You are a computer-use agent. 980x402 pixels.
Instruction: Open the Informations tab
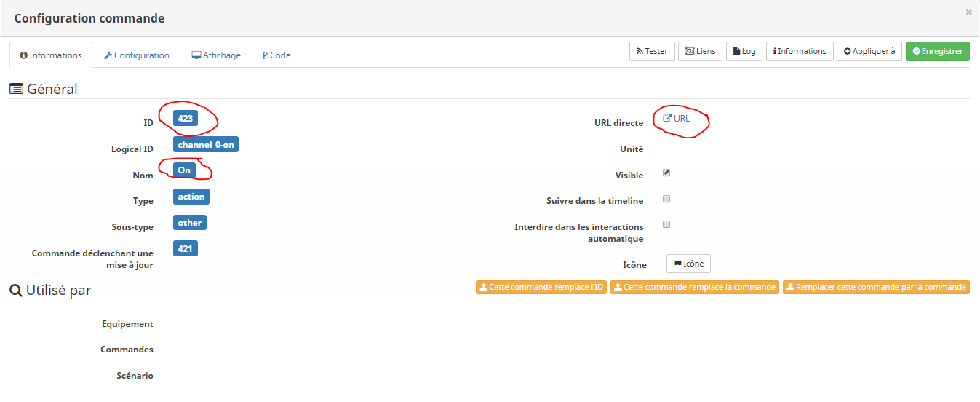tap(51, 55)
